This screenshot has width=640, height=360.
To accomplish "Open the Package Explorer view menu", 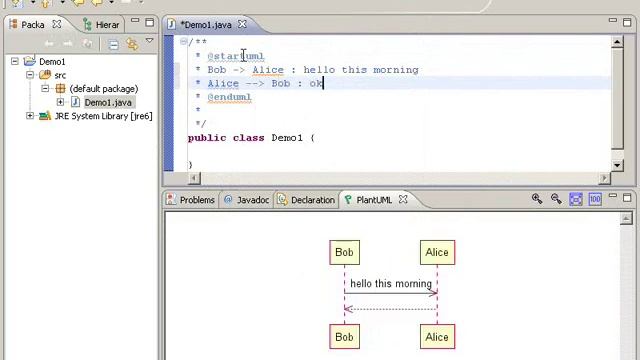I will point(149,40).
